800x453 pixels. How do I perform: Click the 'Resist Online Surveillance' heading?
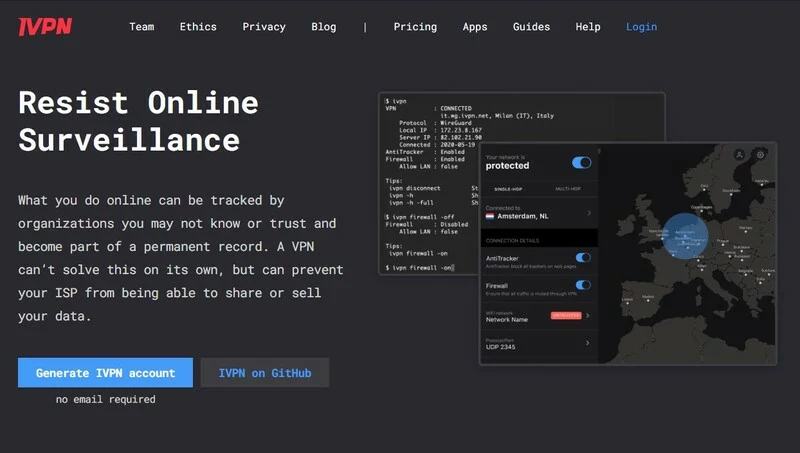138,121
